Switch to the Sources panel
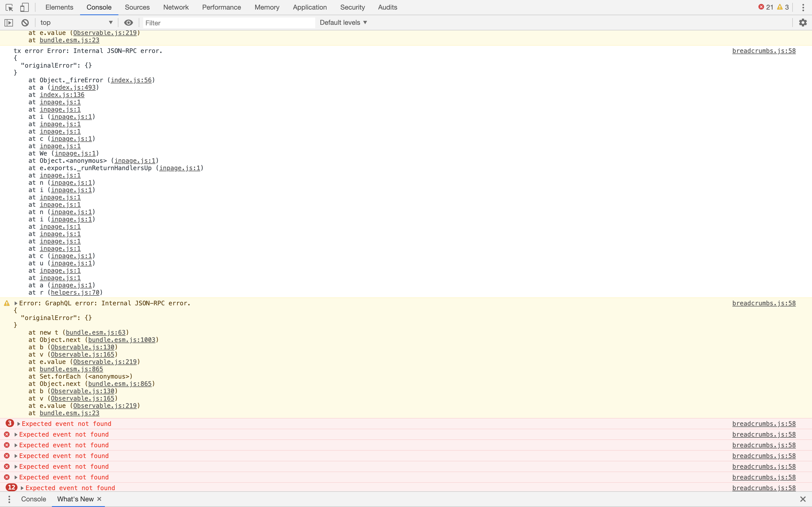The image size is (812, 507). click(x=137, y=7)
